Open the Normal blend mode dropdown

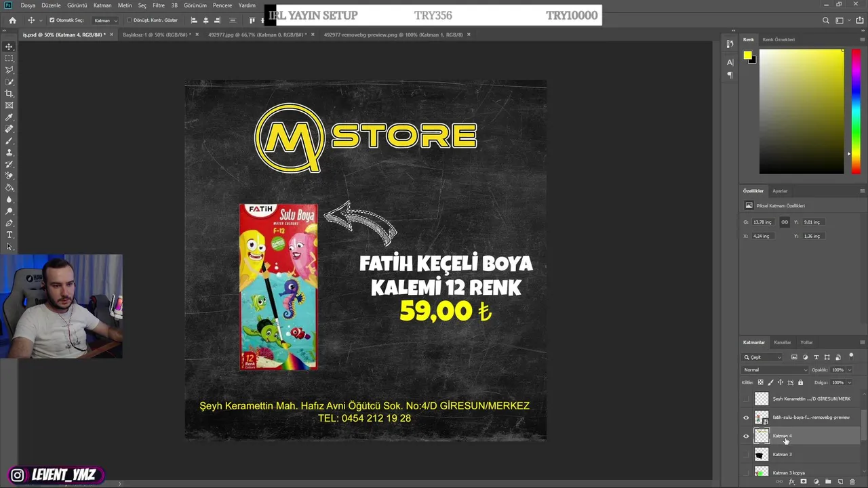tap(775, 370)
